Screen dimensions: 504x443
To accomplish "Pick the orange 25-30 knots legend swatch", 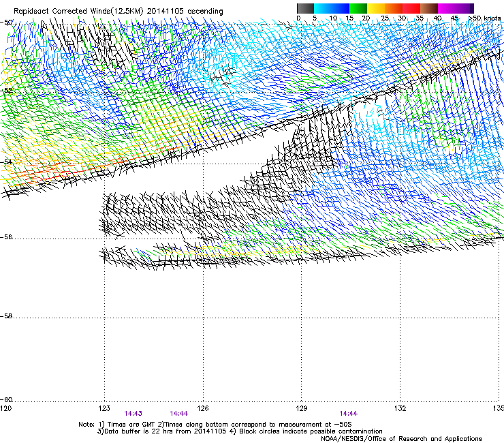I will [x=394, y=8].
